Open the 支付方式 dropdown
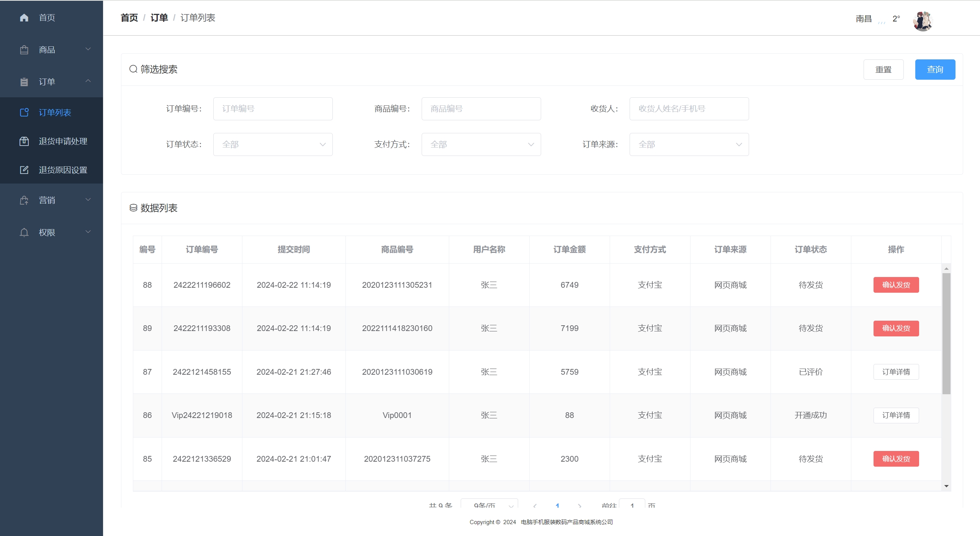Screen dimensions: 980x536 click(x=481, y=144)
